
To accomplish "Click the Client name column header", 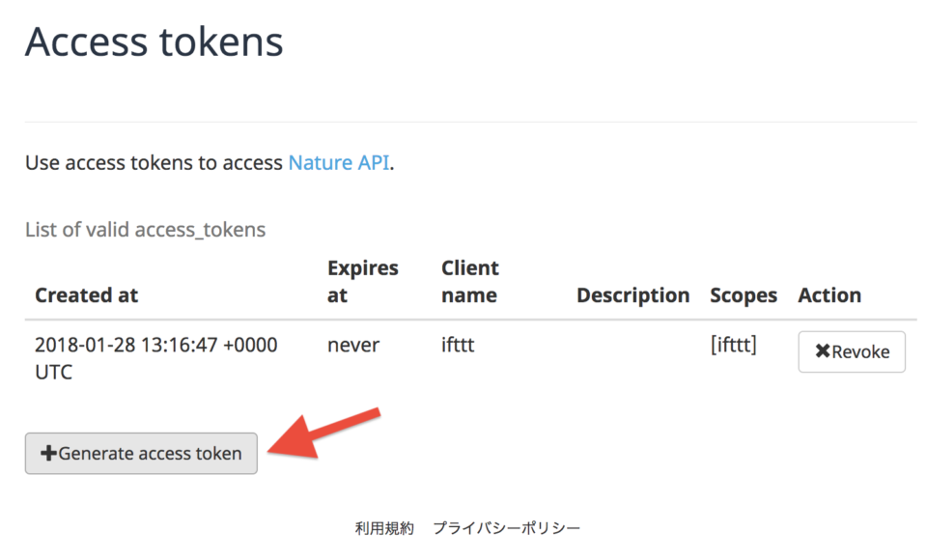I will 470,282.
